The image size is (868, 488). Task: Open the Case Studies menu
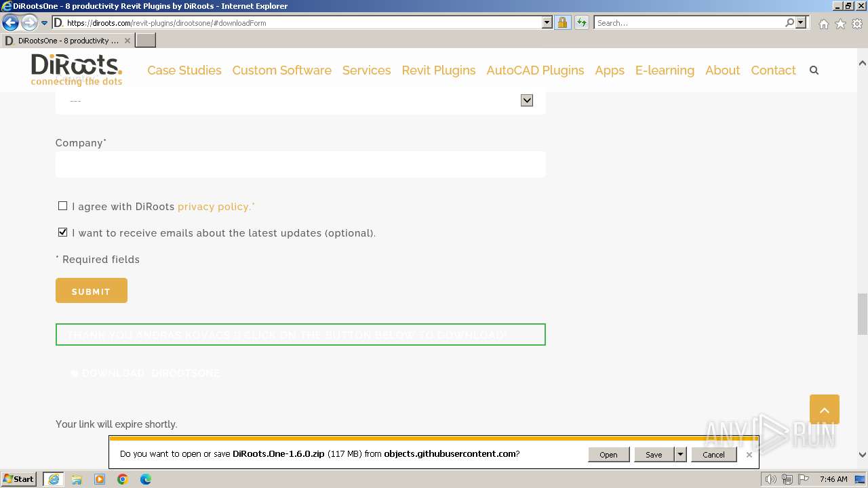[x=184, y=70]
